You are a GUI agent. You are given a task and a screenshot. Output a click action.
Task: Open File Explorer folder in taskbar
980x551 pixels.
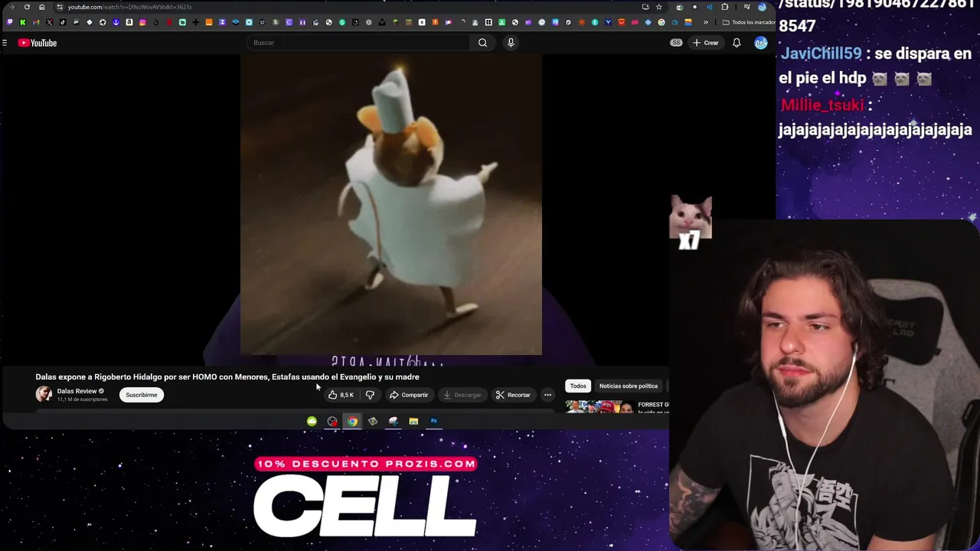tap(413, 421)
